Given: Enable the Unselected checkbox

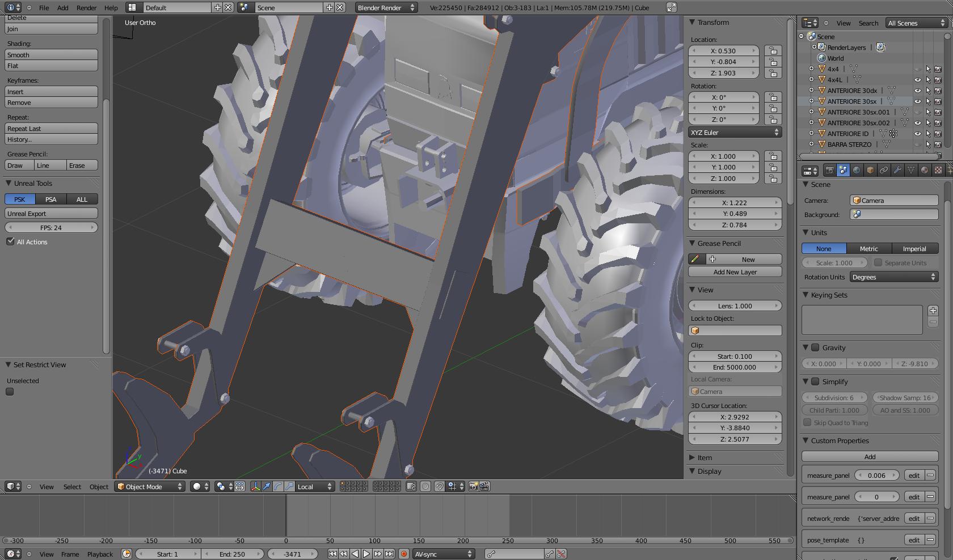Looking at the screenshot, I should pyautogui.click(x=10, y=392).
